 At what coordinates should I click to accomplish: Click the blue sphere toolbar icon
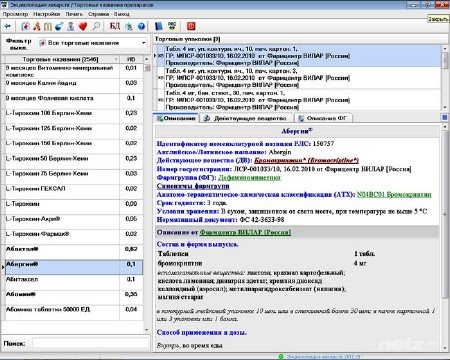pos(59,26)
